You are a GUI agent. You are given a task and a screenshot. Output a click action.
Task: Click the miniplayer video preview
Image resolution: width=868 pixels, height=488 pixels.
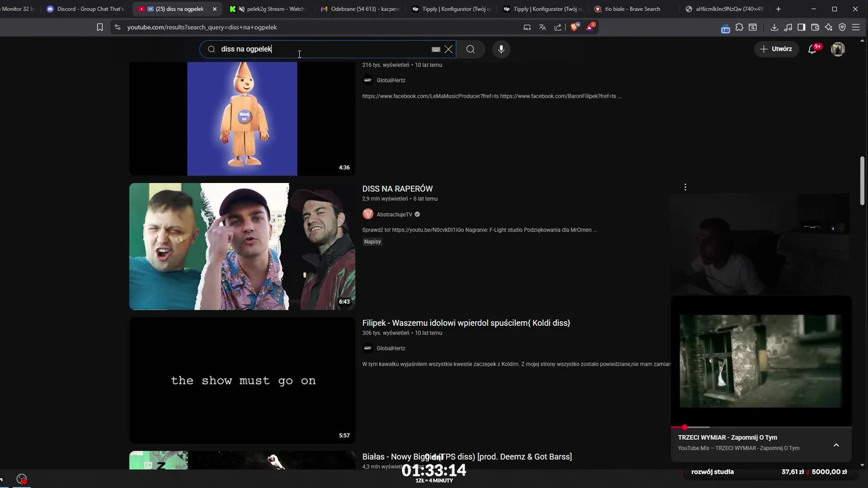coord(761,361)
